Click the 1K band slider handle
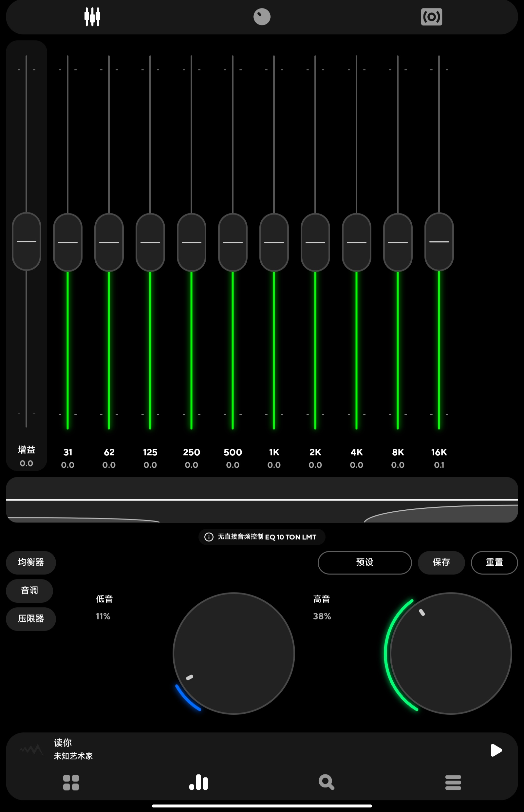The width and height of the screenshot is (524, 812). coord(274,242)
